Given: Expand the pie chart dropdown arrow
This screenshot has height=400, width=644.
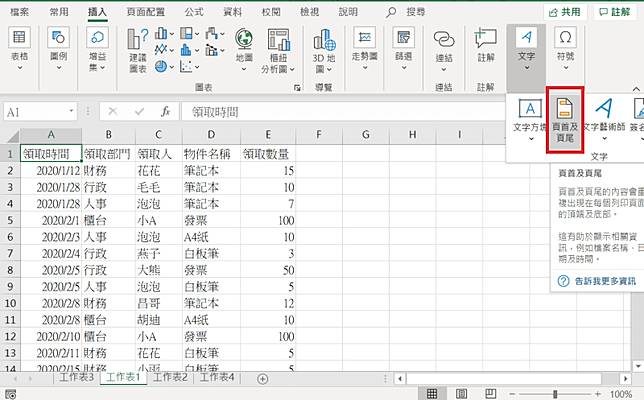Looking at the screenshot, I should coord(171,67).
